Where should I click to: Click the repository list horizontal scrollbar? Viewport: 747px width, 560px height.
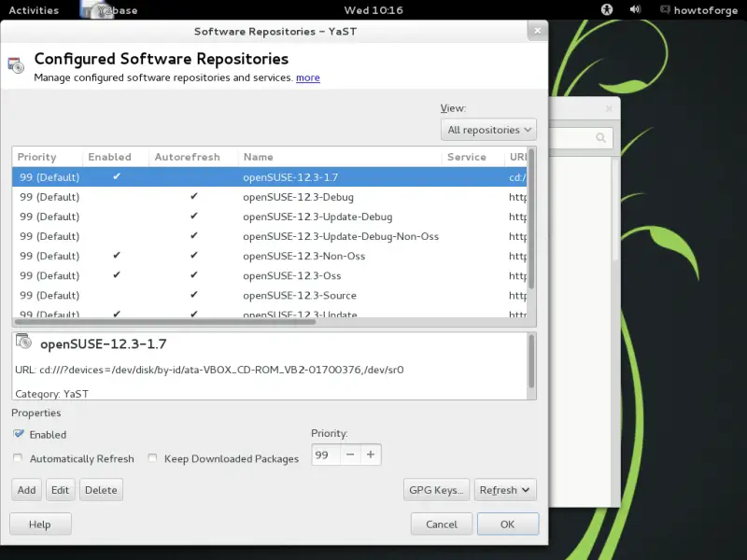coord(165,322)
